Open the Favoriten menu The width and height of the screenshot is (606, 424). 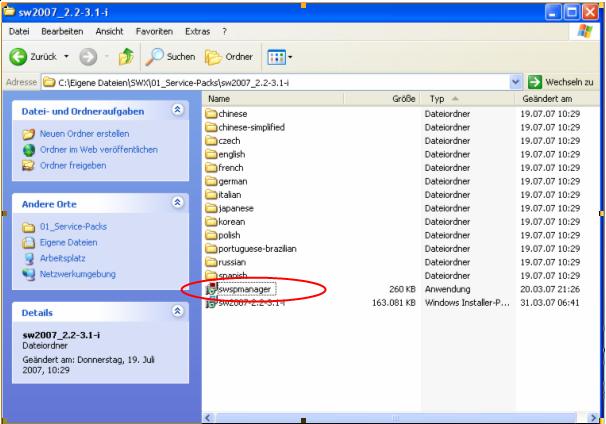pos(154,32)
